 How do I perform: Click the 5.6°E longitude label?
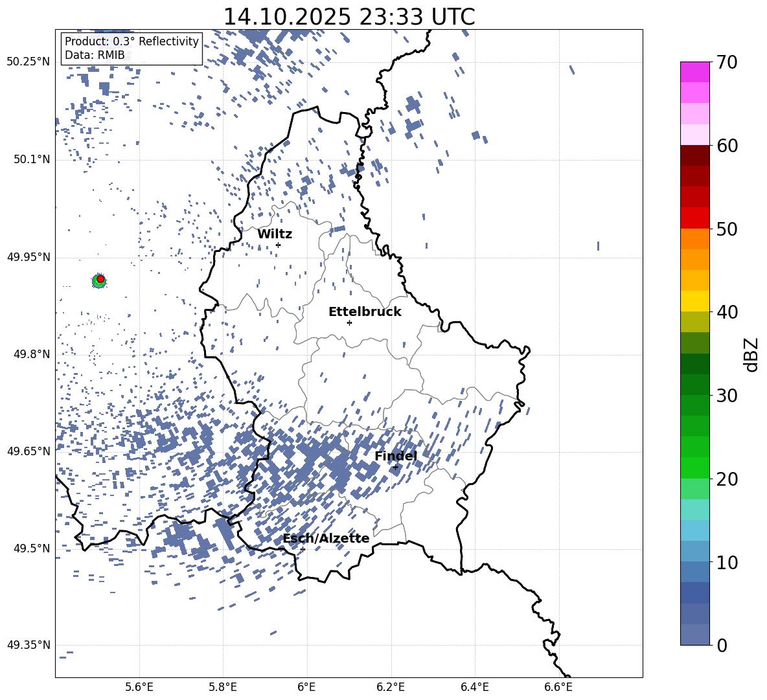(x=139, y=687)
